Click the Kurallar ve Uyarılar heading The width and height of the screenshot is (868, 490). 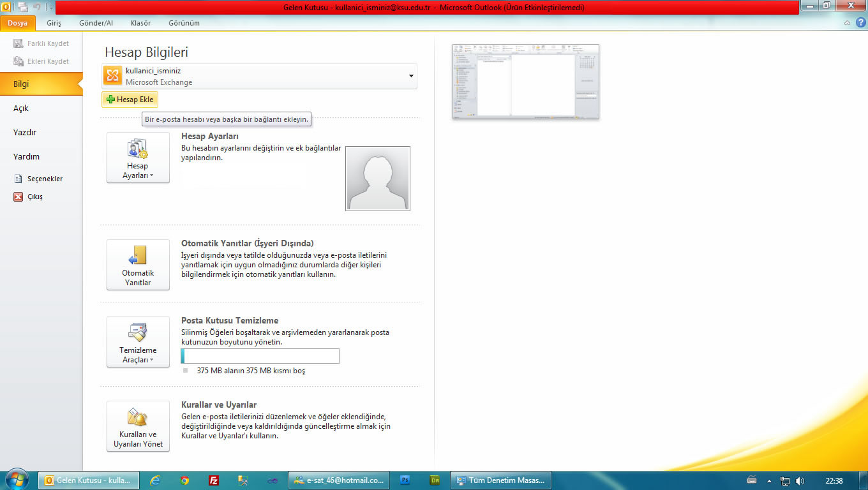click(219, 405)
